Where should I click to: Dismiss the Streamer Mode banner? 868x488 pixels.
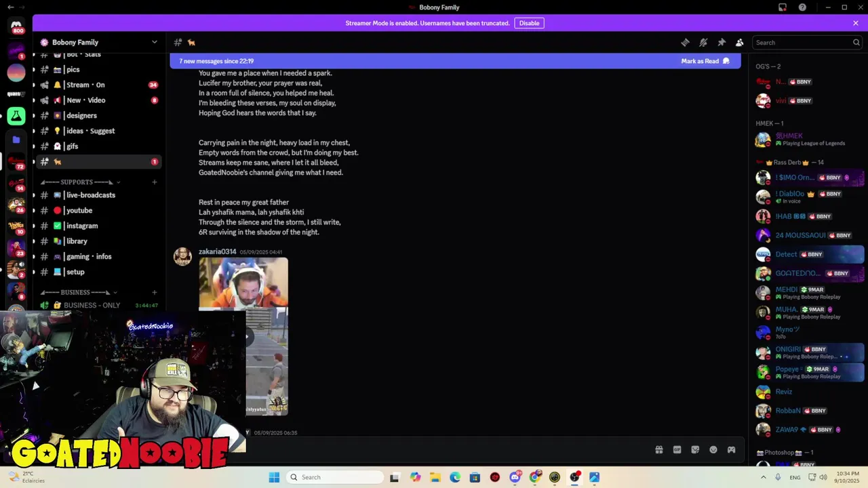coord(856,23)
